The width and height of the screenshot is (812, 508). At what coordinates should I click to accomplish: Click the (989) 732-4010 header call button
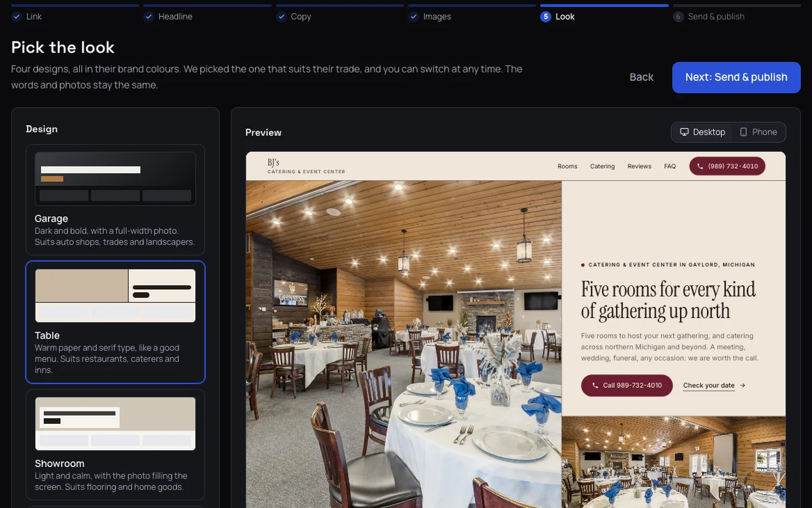point(727,167)
